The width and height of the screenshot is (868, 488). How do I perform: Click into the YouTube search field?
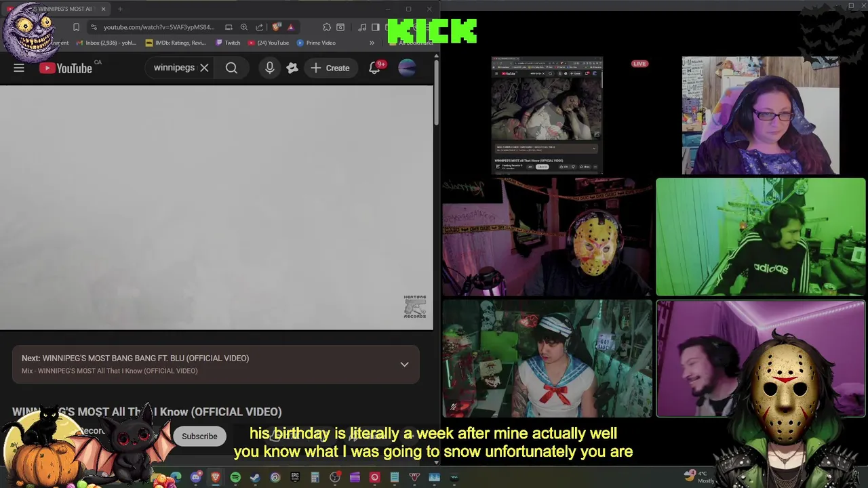click(174, 68)
